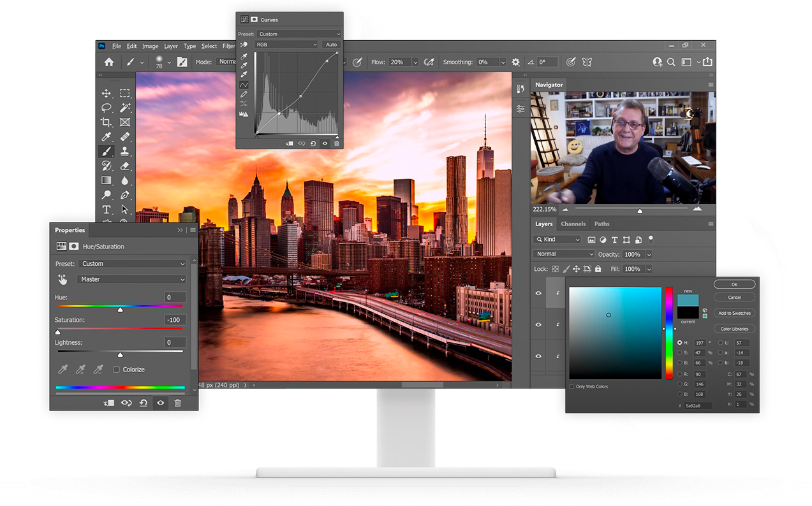Screen dimensions: 812x506
Task: Select the Lasso tool
Action: (x=107, y=108)
